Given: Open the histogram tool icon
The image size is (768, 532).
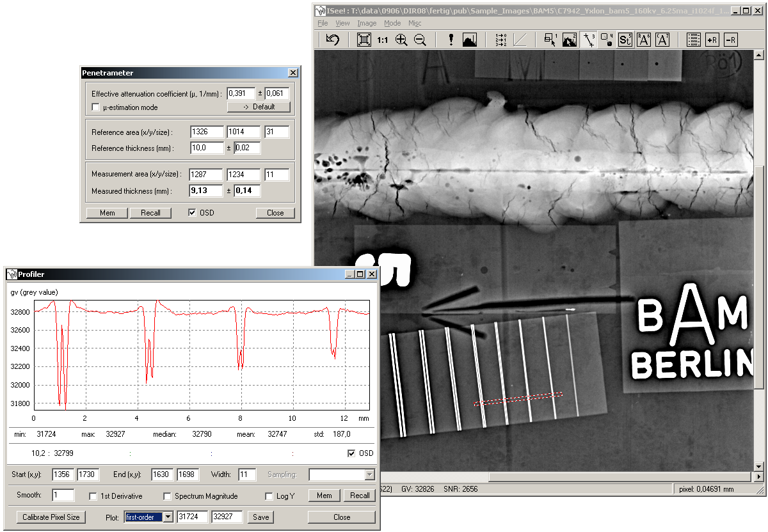Looking at the screenshot, I should click(x=470, y=40).
